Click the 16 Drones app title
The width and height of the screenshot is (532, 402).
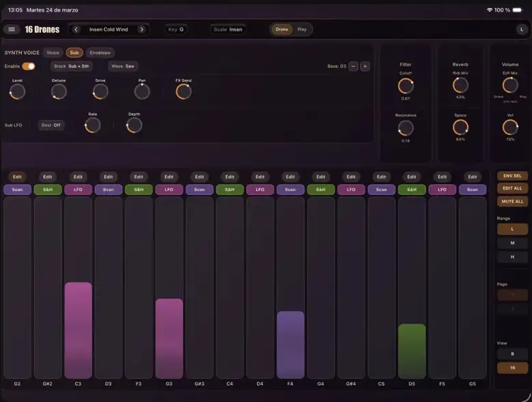pos(42,29)
